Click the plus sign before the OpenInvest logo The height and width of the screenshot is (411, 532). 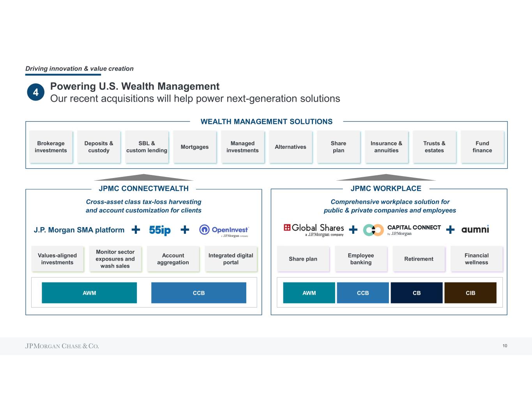185,230
